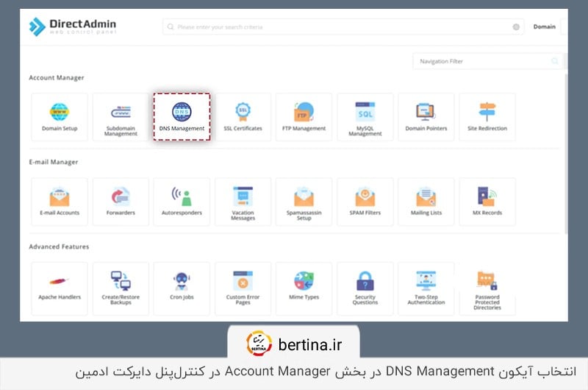Open Subdomain Management
The image size is (588, 390).
pos(121,117)
